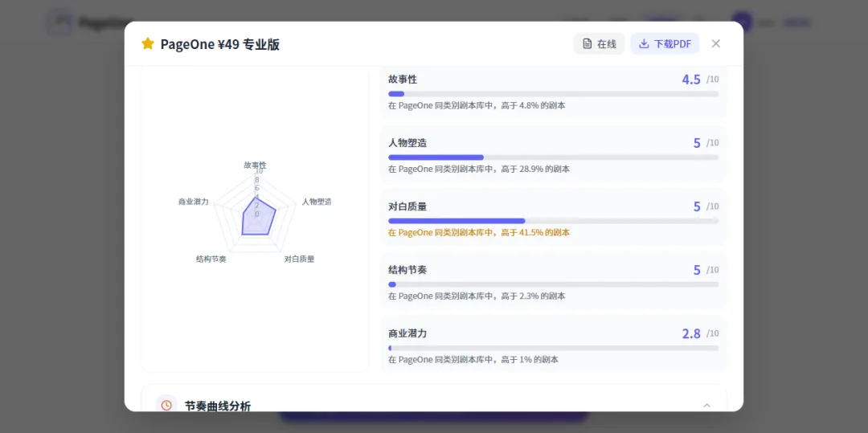Click the 人物塑造 label on radar chart
Viewport: 868px width, 433px height.
pyautogui.click(x=317, y=202)
